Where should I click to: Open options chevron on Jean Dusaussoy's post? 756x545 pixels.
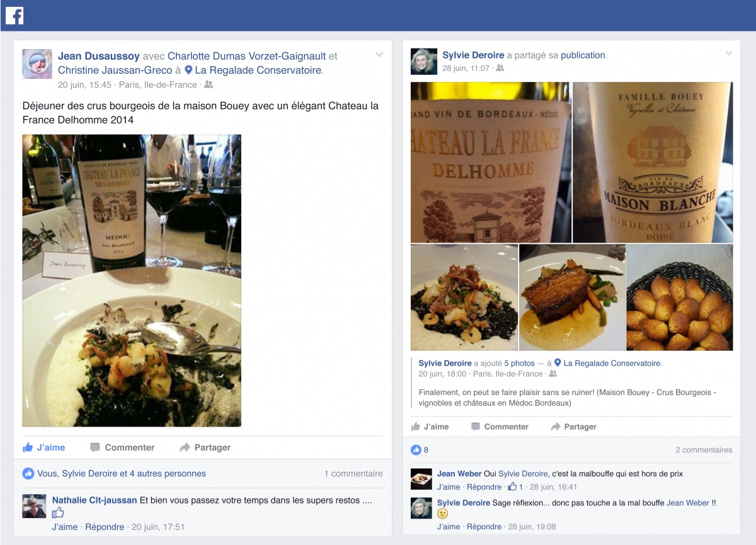click(x=379, y=55)
